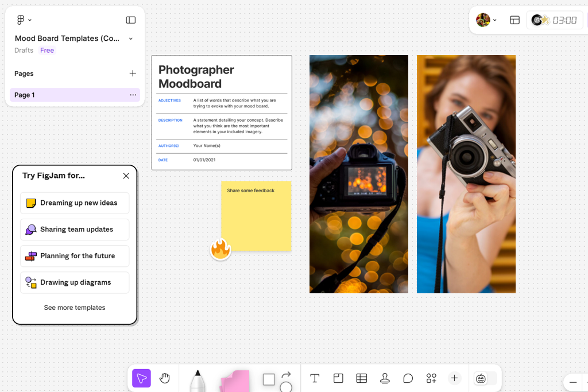Select the connector arrow tool
The image size is (588, 392).
pyautogui.click(x=286, y=374)
